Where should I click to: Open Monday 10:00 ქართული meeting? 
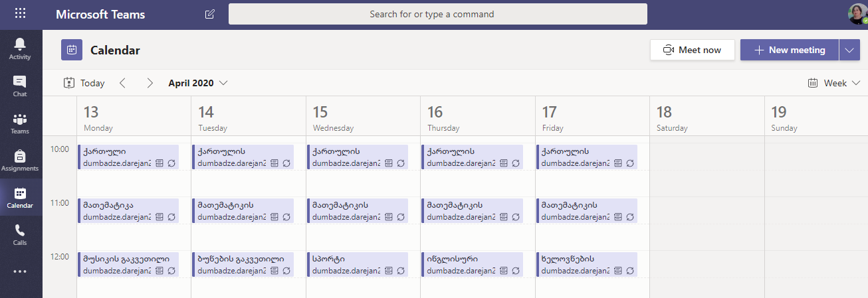coord(128,157)
